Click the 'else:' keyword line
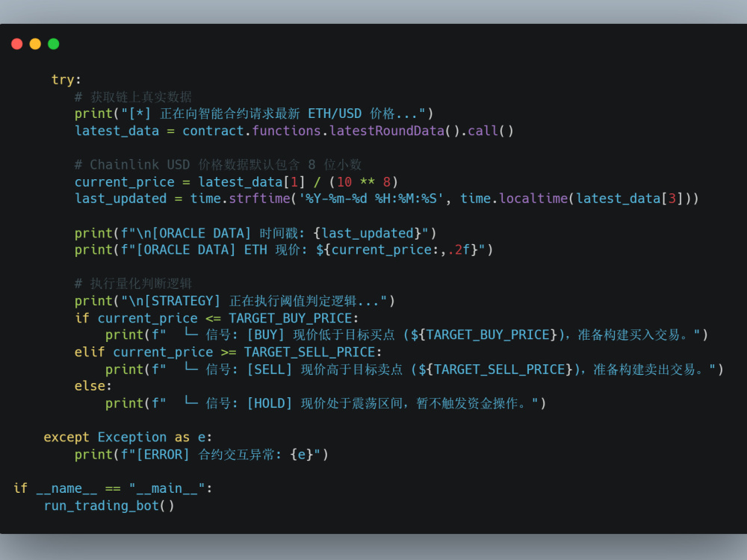This screenshot has height=560, width=747. 93,386
